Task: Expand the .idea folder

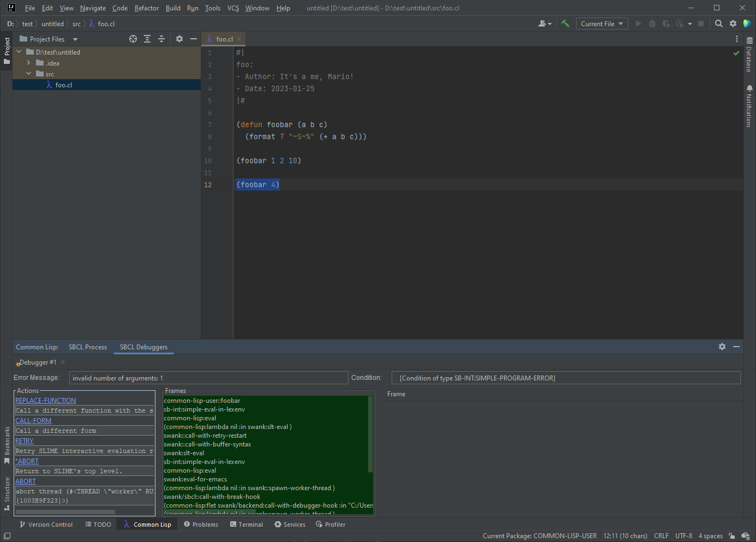Action: 28,63
